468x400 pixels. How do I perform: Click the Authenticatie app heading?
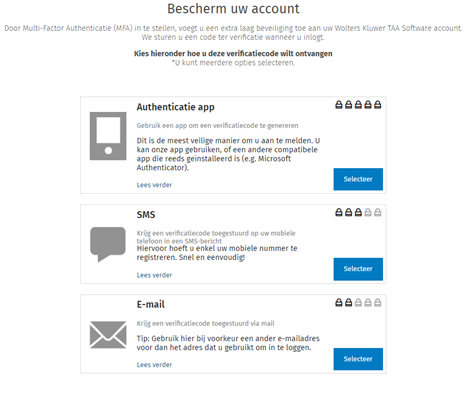coord(175,107)
